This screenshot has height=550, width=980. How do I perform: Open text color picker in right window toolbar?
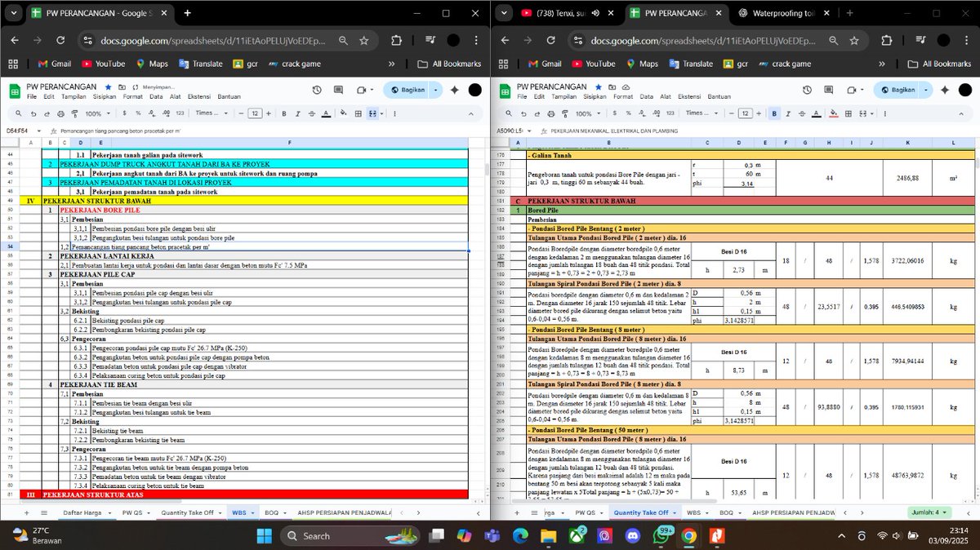click(x=816, y=113)
